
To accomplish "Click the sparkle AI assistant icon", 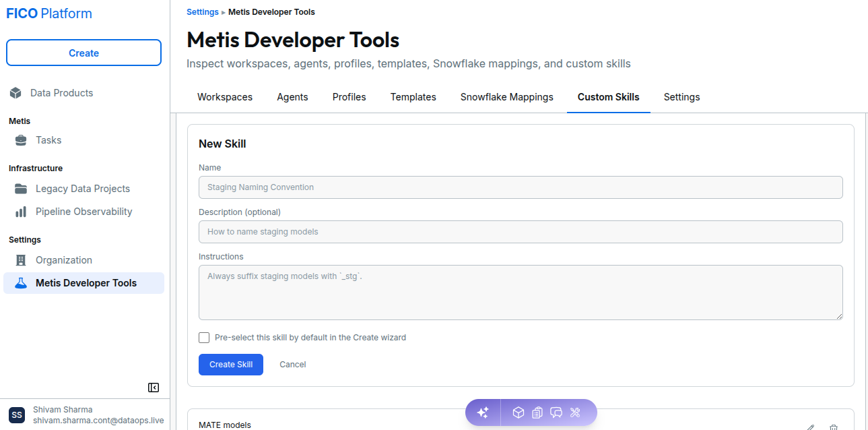I will tap(483, 412).
